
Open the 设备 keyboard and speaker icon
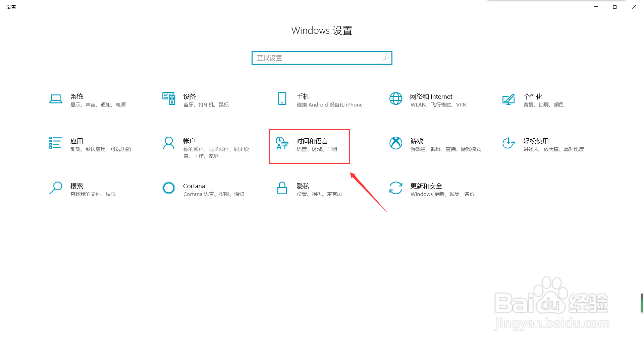[169, 98]
